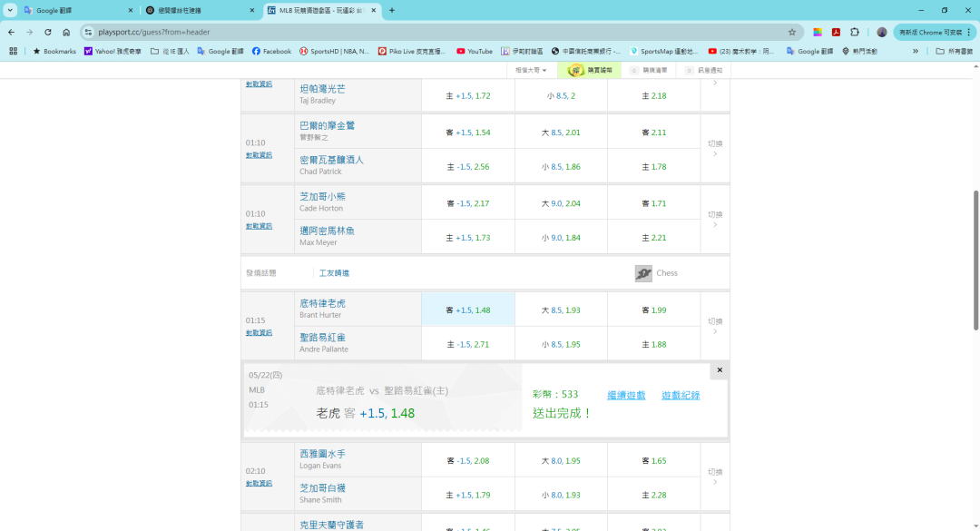The image size is (980, 531).
Task: Open the 聖路易紅雀 team link
Action: tap(322, 338)
